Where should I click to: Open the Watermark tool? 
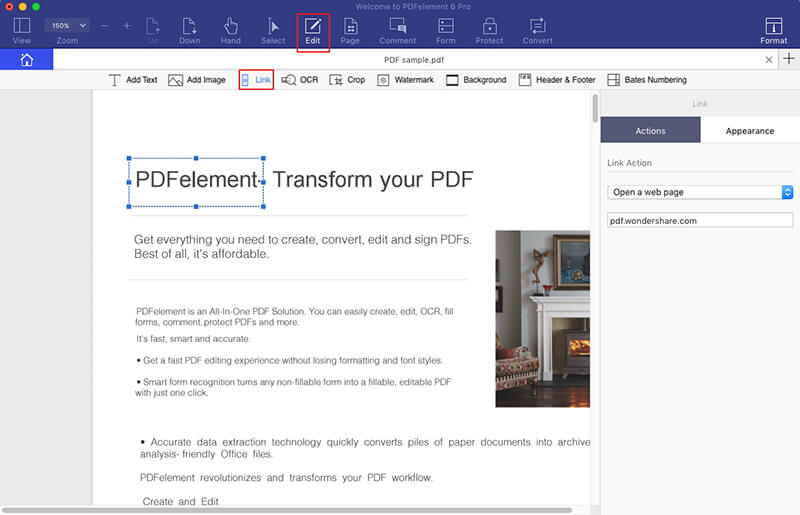pos(406,80)
